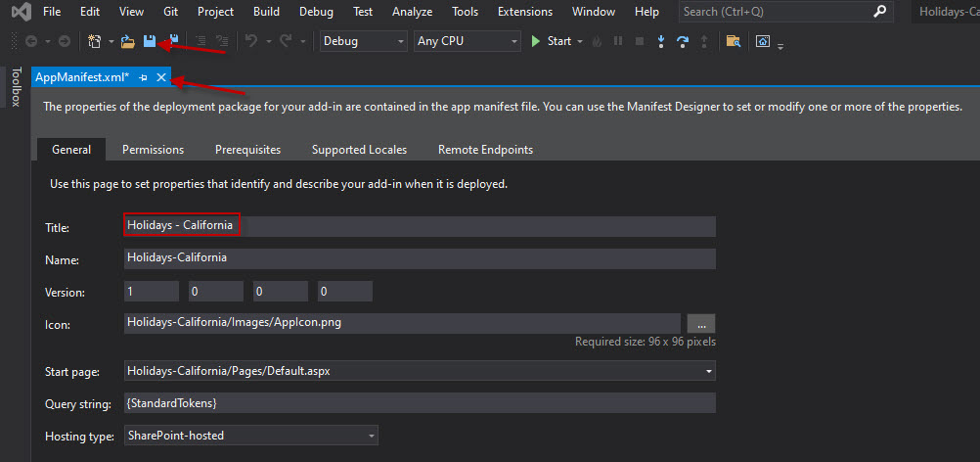Select the General tab

tap(71, 150)
